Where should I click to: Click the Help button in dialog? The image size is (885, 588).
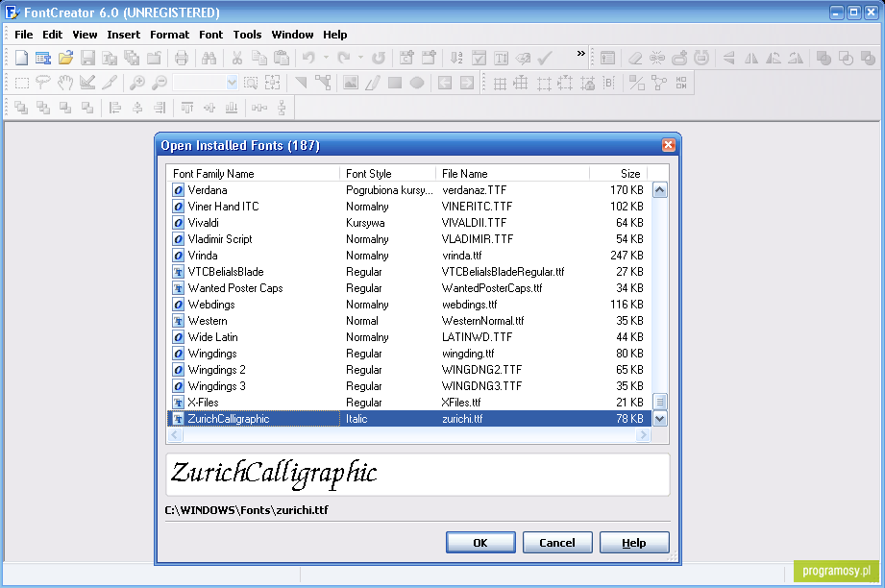(x=634, y=542)
